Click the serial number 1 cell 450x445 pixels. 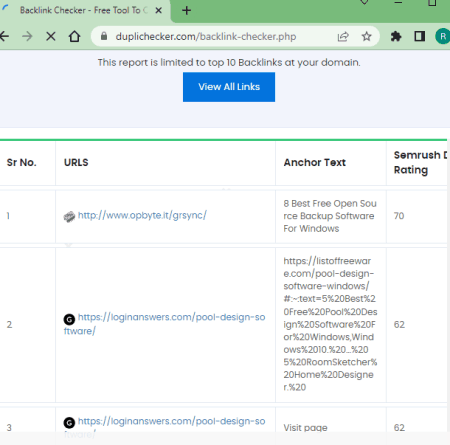[8, 216]
